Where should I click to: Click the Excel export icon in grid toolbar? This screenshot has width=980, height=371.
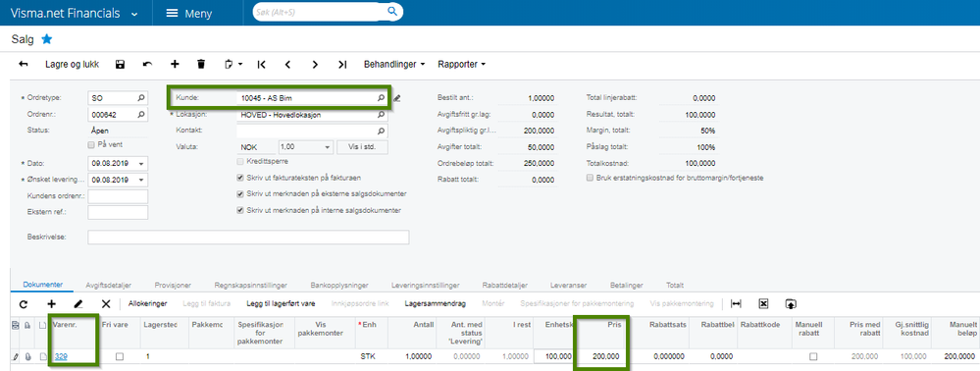[x=763, y=303]
